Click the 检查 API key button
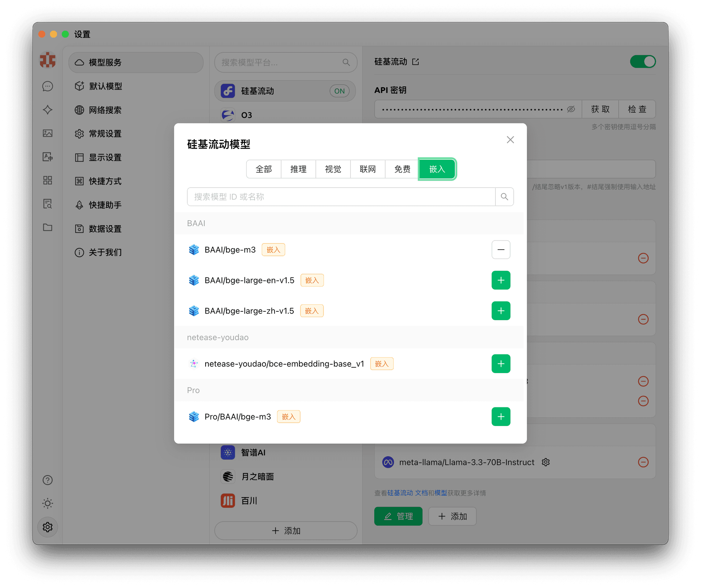The image size is (701, 588). click(637, 109)
